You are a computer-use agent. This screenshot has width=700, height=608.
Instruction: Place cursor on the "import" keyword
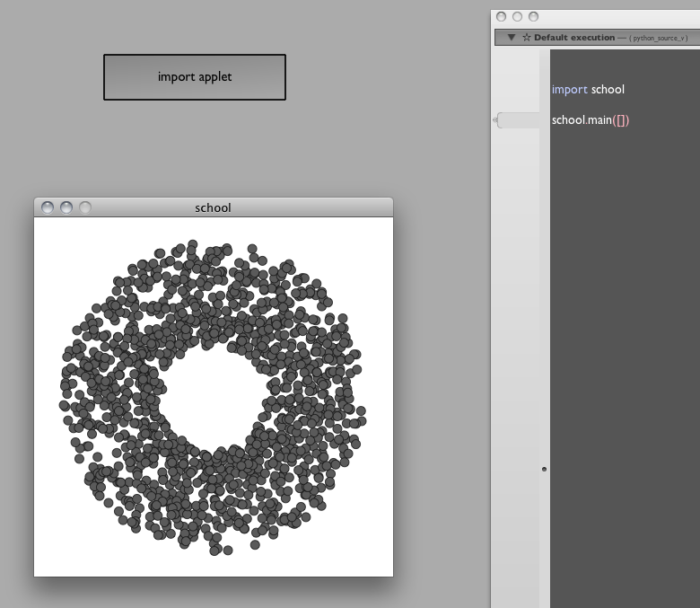(569, 90)
